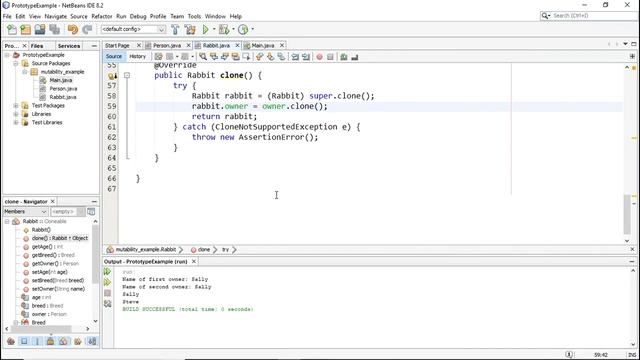This screenshot has height=360, width=640.
Task: Open the Debug menu
Action: point(138,16)
